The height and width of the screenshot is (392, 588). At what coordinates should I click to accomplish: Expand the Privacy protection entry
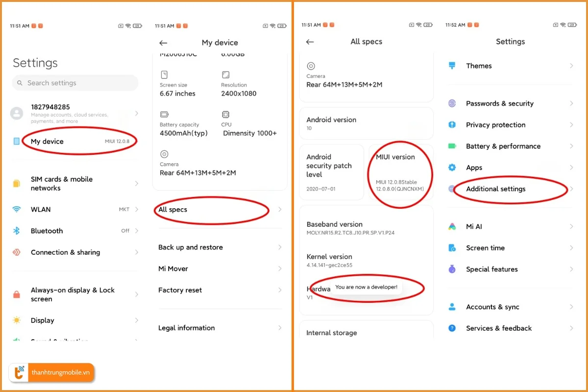tap(495, 124)
